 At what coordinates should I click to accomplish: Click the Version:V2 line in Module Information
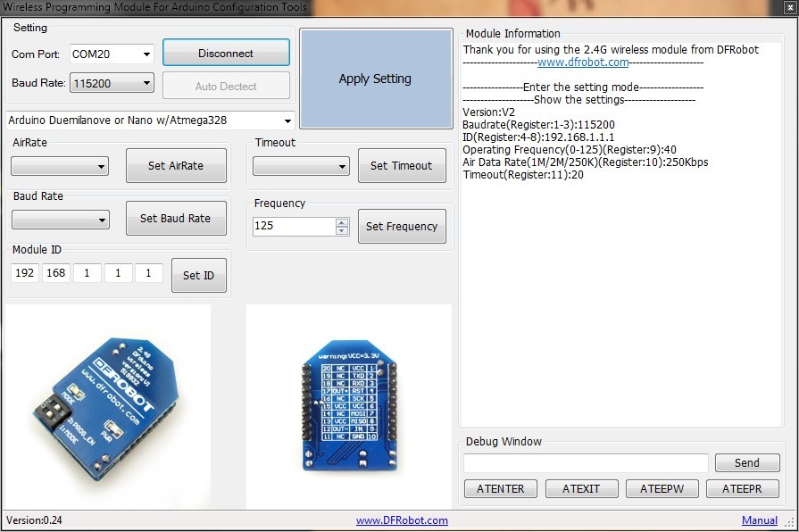tap(488, 112)
